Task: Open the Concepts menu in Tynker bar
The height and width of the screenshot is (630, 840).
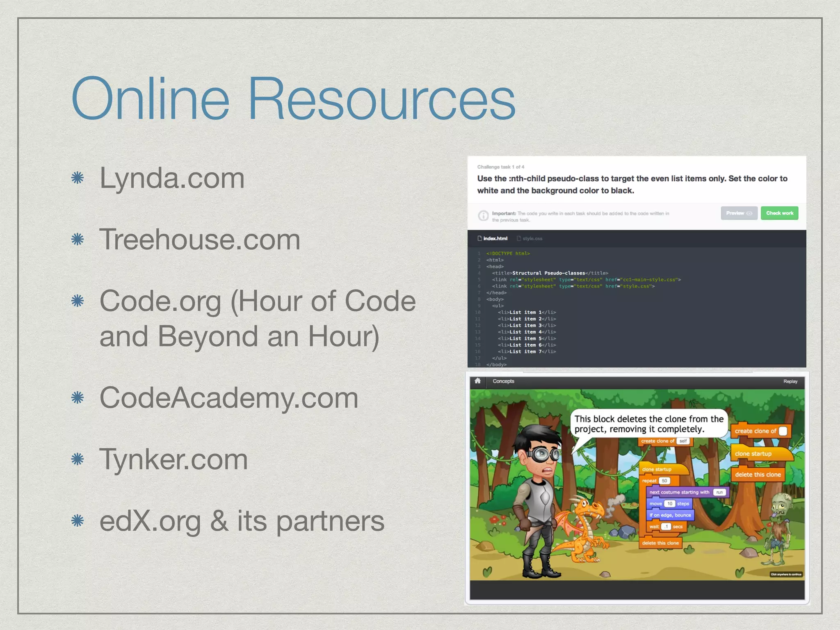Action: tap(503, 381)
